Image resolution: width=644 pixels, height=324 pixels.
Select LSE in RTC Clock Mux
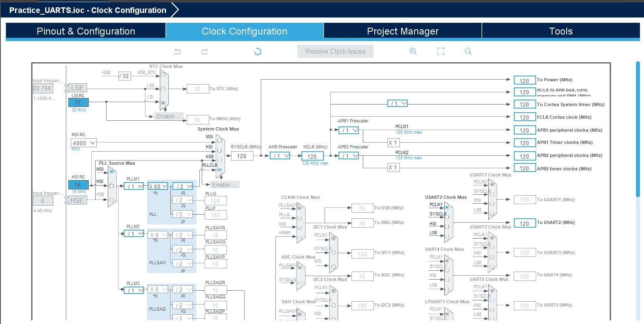(163, 89)
